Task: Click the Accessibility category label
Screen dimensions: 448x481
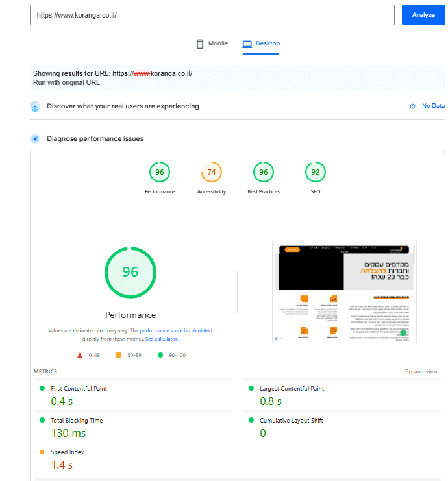Action: pyautogui.click(x=212, y=191)
